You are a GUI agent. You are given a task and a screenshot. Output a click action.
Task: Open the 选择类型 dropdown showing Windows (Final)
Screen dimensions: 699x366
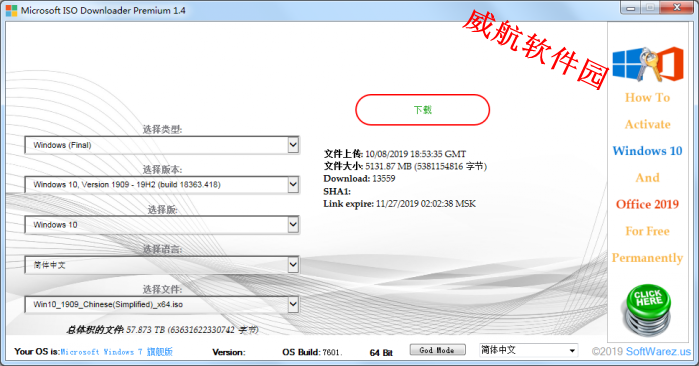pyautogui.click(x=162, y=145)
